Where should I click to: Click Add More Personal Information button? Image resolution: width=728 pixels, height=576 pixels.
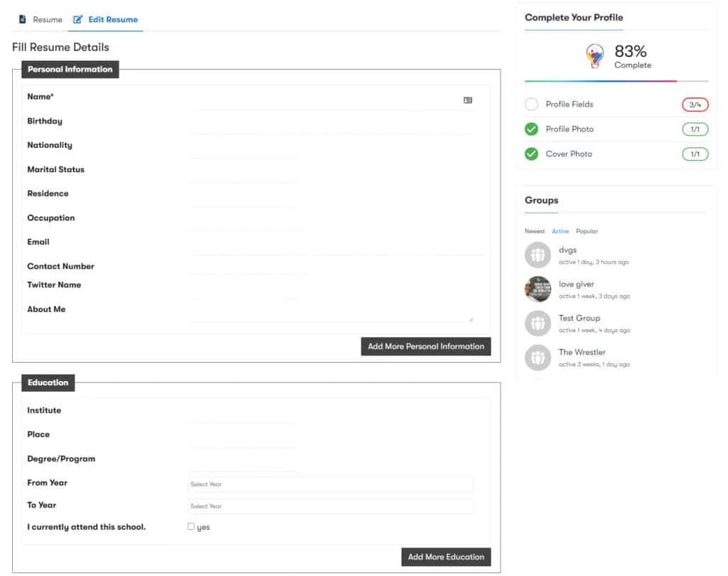(425, 346)
